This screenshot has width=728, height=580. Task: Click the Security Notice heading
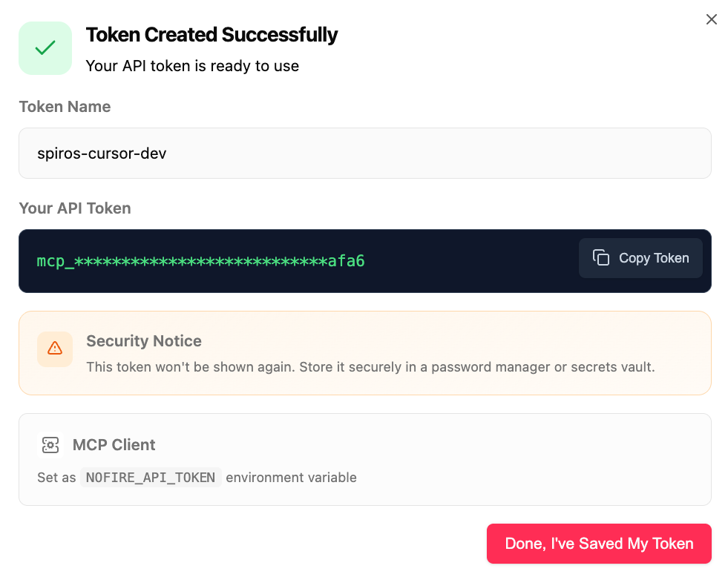[144, 341]
